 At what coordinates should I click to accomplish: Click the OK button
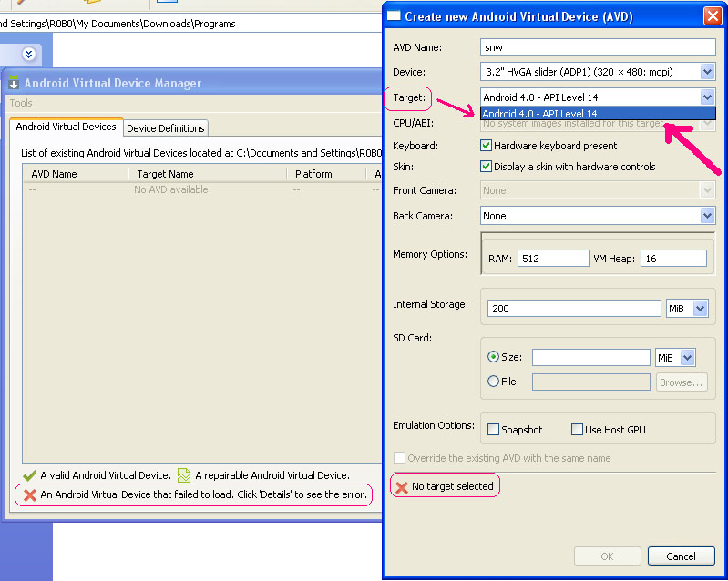tap(608, 556)
